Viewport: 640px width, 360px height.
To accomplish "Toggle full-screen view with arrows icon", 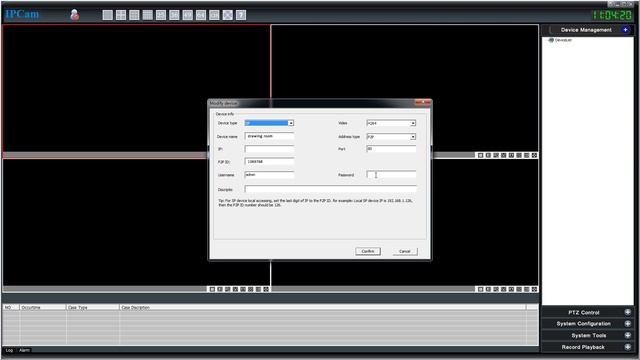I will click(228, 15).
